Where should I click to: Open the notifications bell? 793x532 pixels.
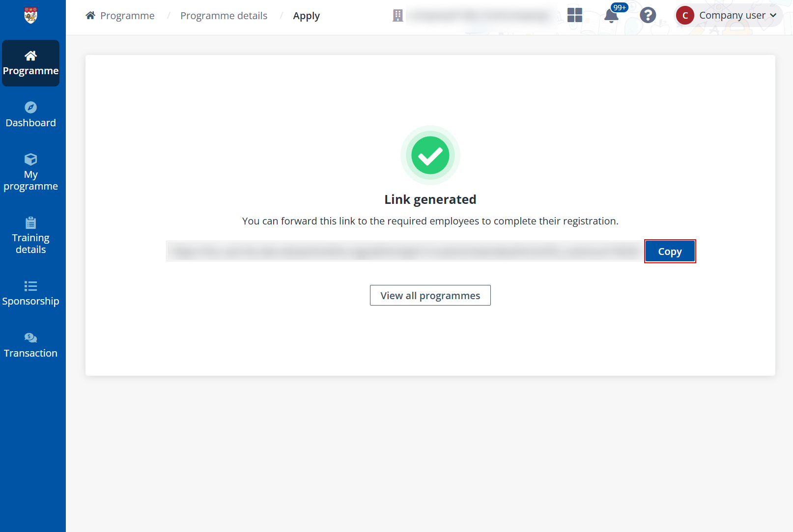point(611,15)
